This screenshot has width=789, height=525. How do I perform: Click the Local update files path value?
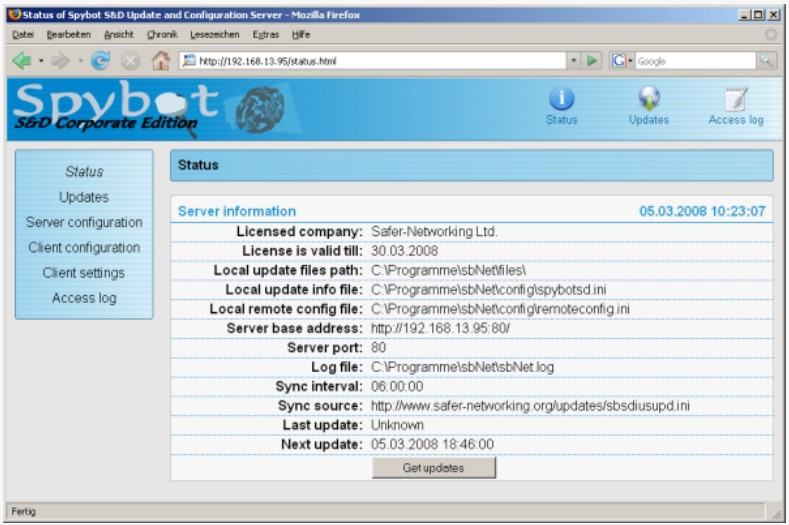click(449, 270)
